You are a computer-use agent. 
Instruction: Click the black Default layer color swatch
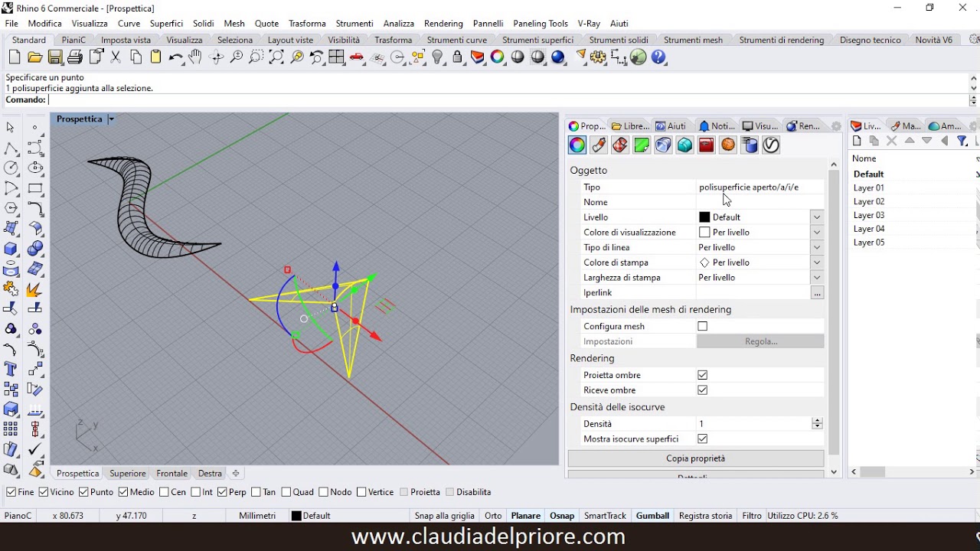tap(704, 217)
